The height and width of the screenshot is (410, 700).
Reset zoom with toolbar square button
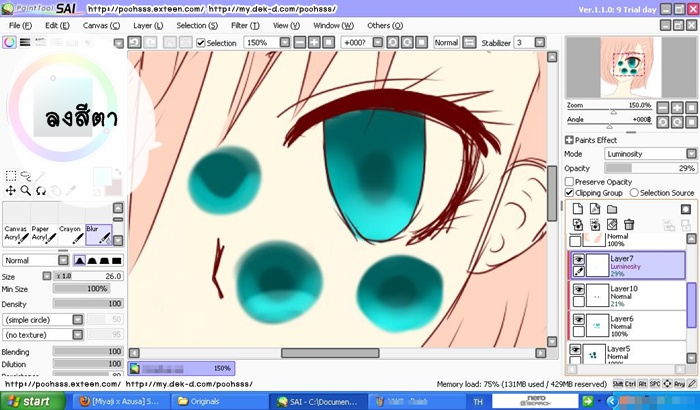329,42
